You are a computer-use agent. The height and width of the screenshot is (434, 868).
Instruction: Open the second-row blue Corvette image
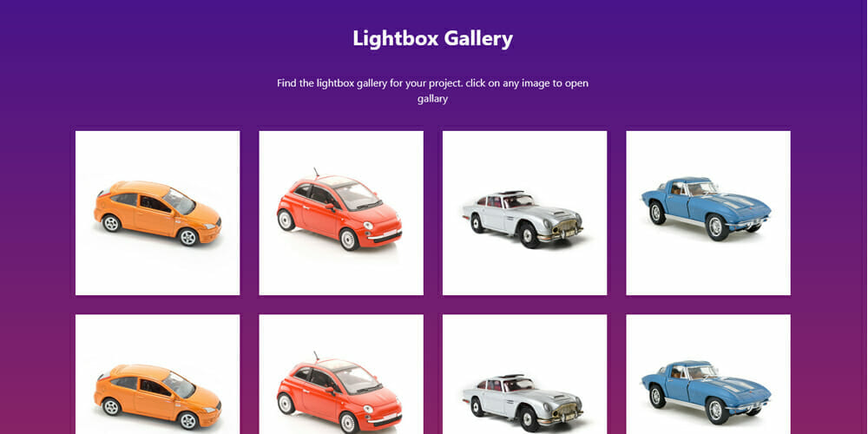coord(708,374)
